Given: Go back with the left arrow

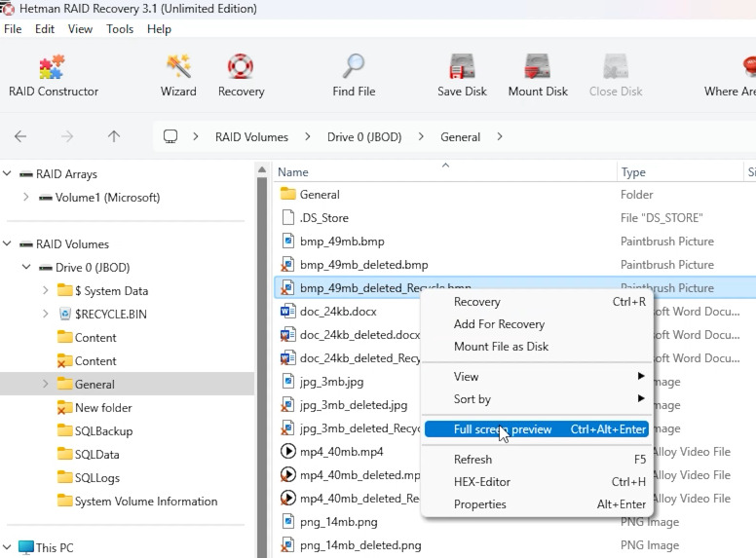Looking at the screenshot, I should click(x=20, y=137).
